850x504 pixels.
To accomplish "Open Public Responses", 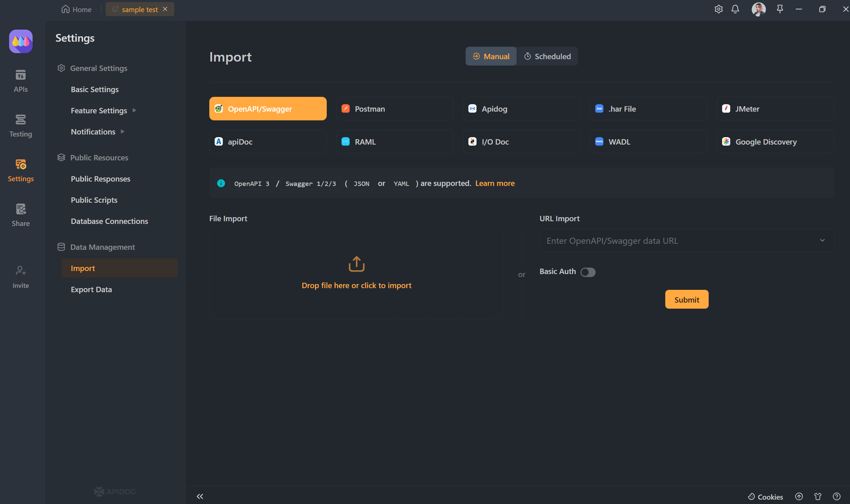I will [101, 179].
